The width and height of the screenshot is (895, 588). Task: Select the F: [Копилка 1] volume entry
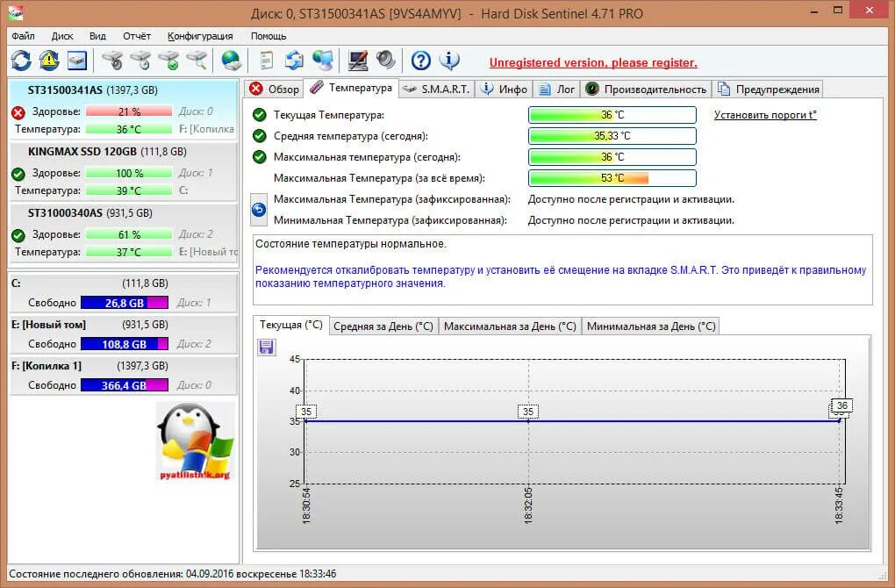(x=124, y=376)
